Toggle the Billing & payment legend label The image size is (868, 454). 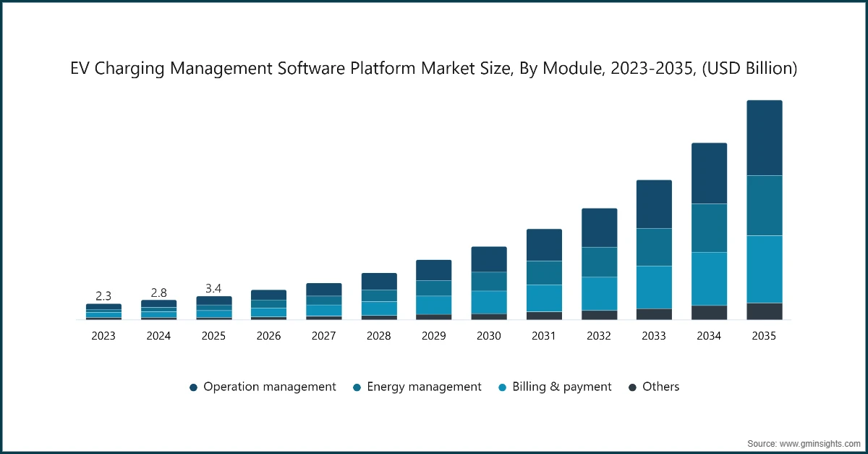[561, 387]
